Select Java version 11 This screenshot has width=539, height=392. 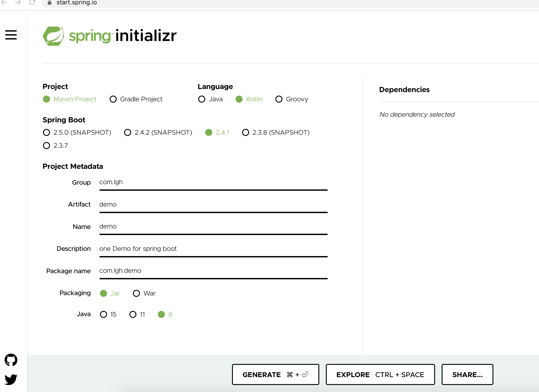pos(137,314)
